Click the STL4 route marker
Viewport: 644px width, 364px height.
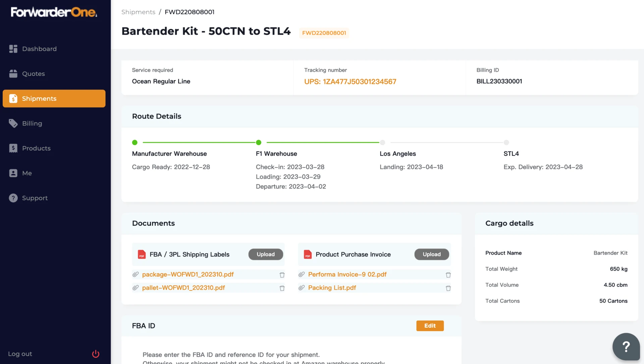(x=506, y=142)
